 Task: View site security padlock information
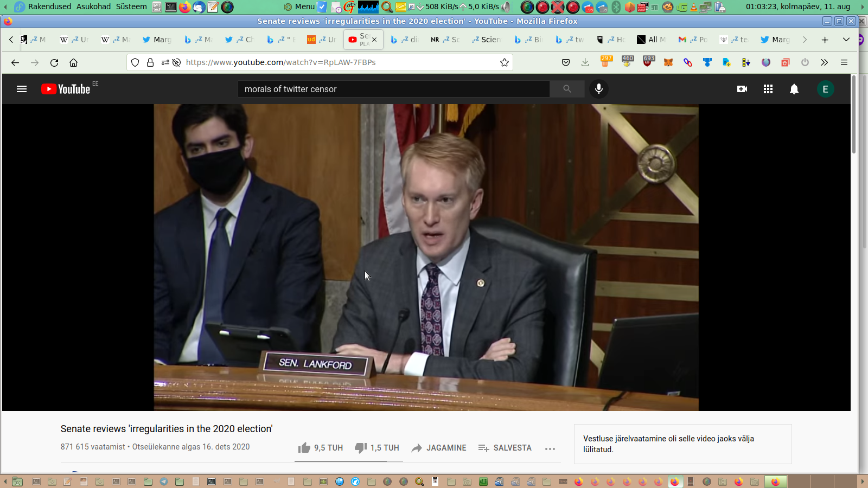(x=150, y=62)
